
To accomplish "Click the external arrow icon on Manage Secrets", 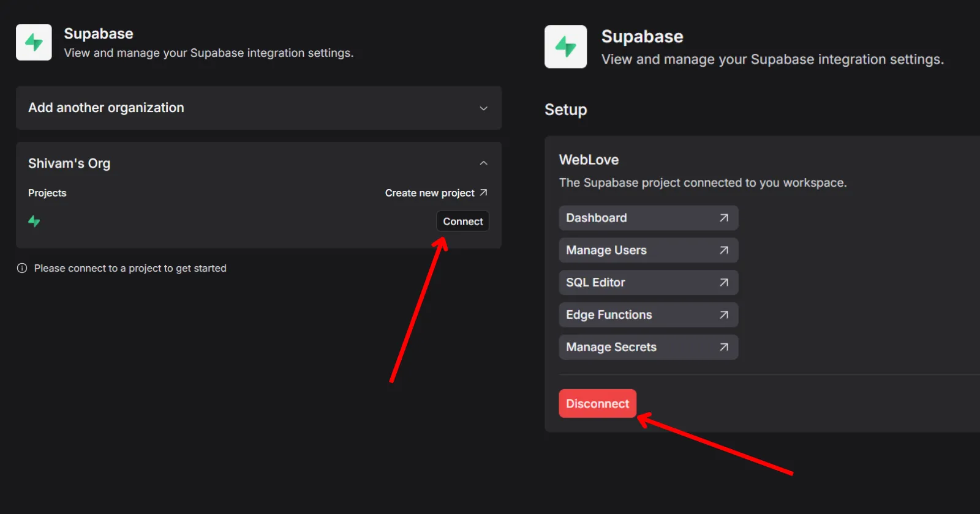I will tap(724, 347).
